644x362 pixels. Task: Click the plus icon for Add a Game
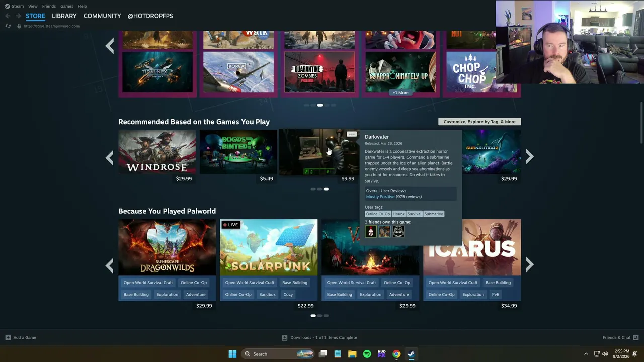pos(8,338)
